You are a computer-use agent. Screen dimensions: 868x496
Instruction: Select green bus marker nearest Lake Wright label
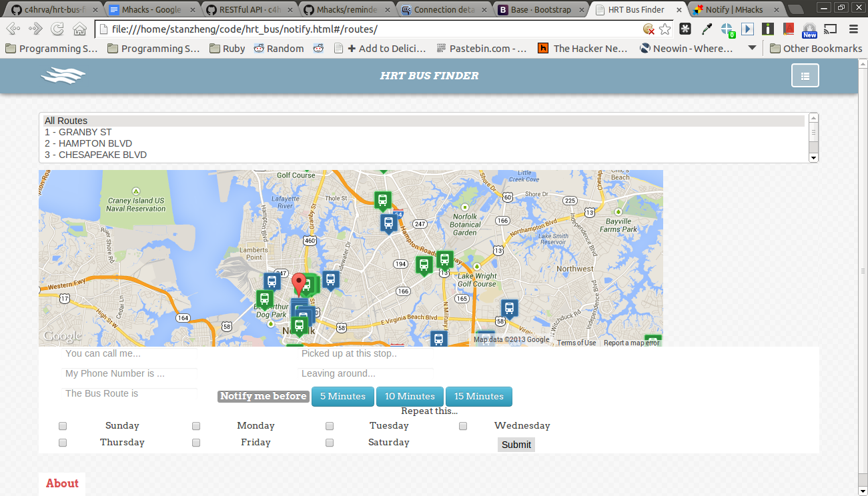[x=445, y=261]
